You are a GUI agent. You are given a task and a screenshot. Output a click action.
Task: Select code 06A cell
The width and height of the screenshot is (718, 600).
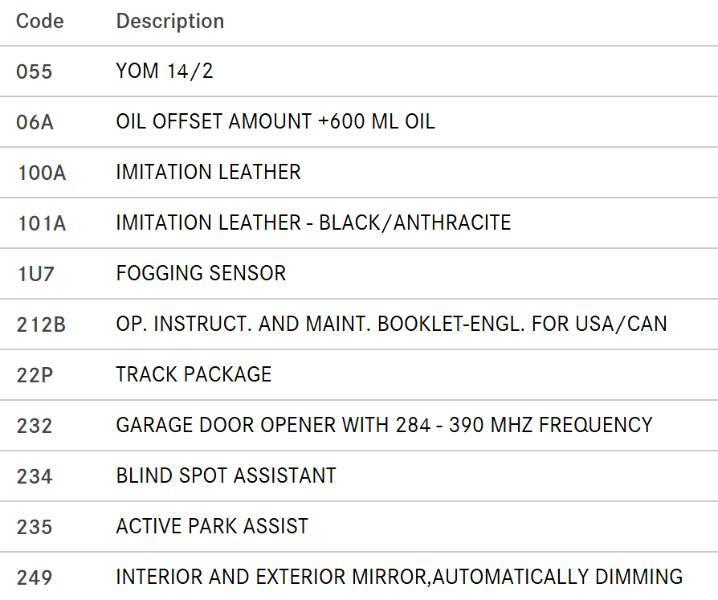35,122
